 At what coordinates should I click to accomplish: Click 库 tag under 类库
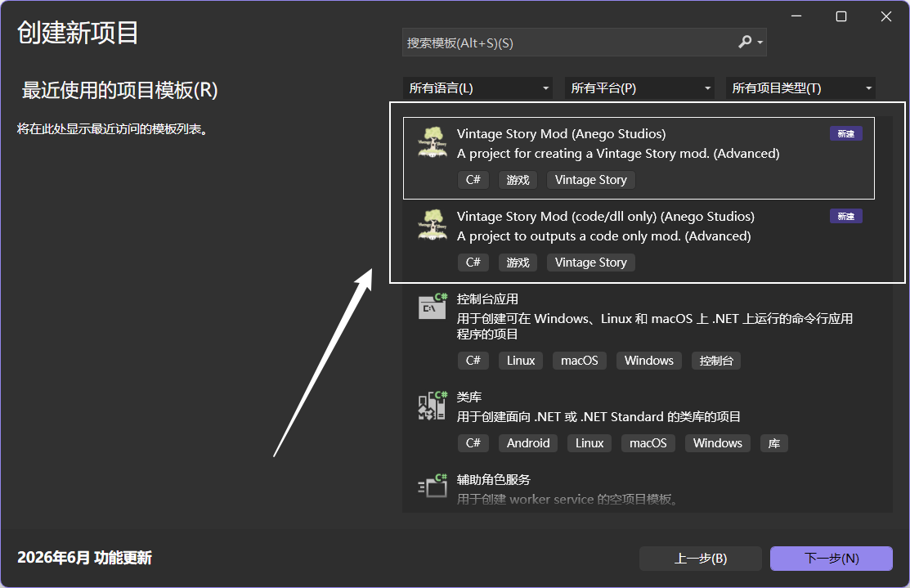pos(773,443)
